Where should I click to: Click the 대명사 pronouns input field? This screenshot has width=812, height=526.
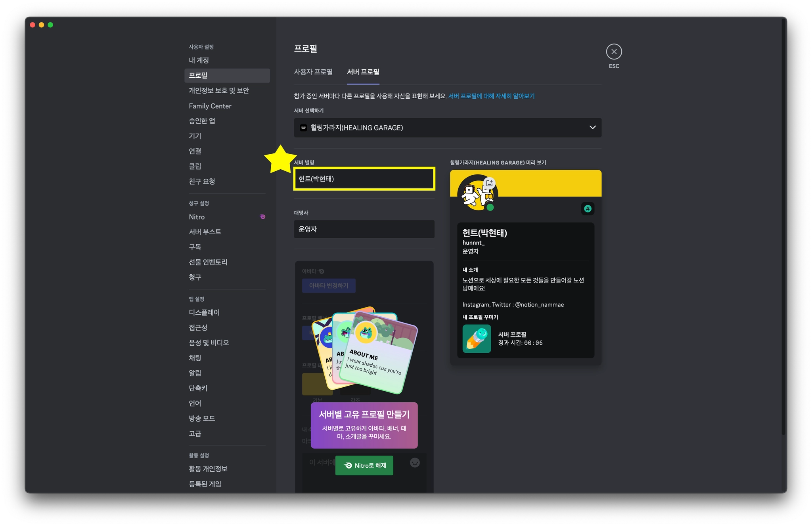(x=364, y=229)
